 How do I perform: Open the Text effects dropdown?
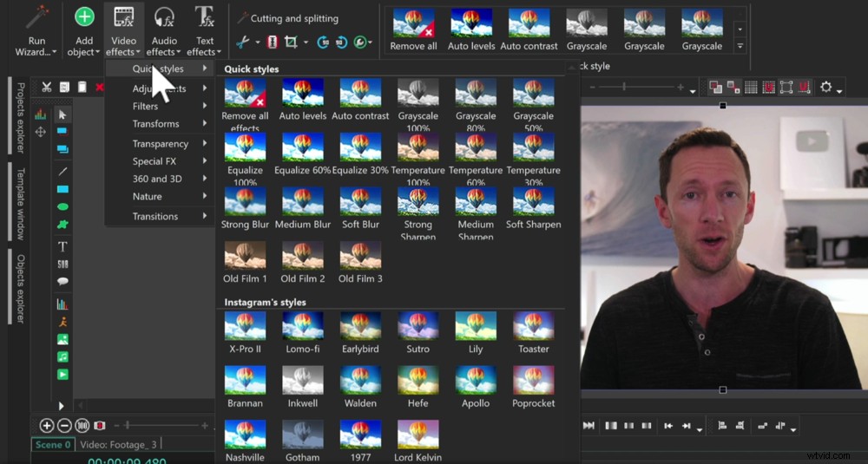(x=204, y=31)
